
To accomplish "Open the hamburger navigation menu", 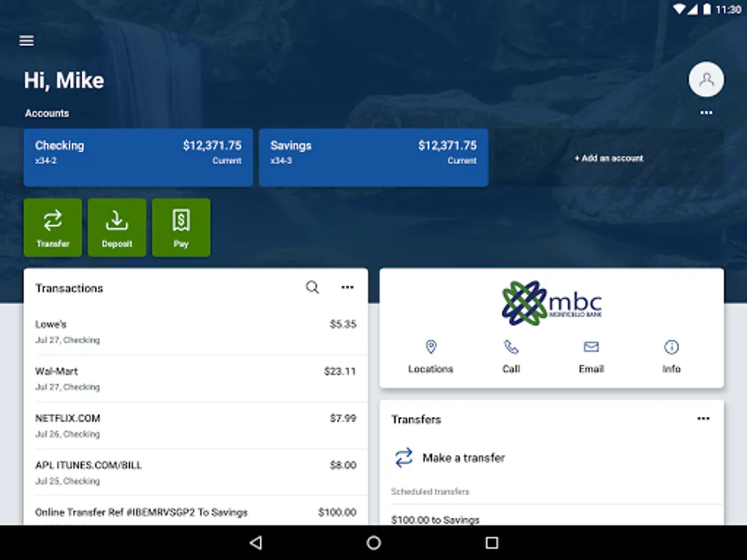I will click(26, 40).
